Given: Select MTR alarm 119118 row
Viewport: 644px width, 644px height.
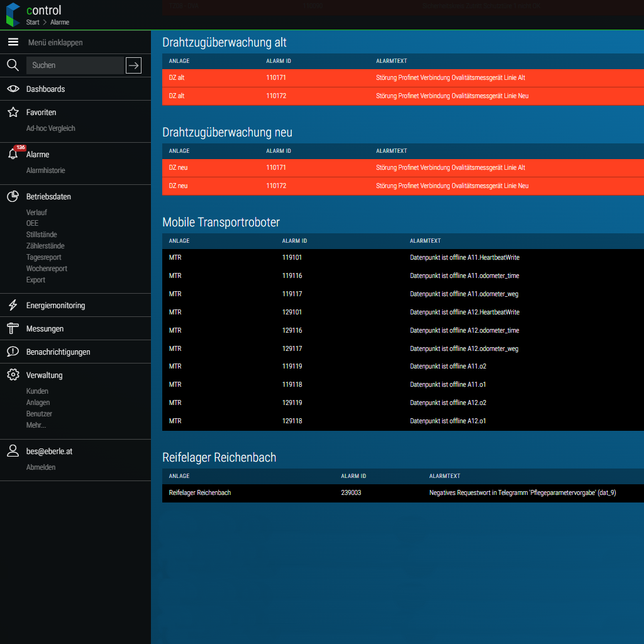Looking at the screenshot, I should pyautogui.click(x=403, y=384).
